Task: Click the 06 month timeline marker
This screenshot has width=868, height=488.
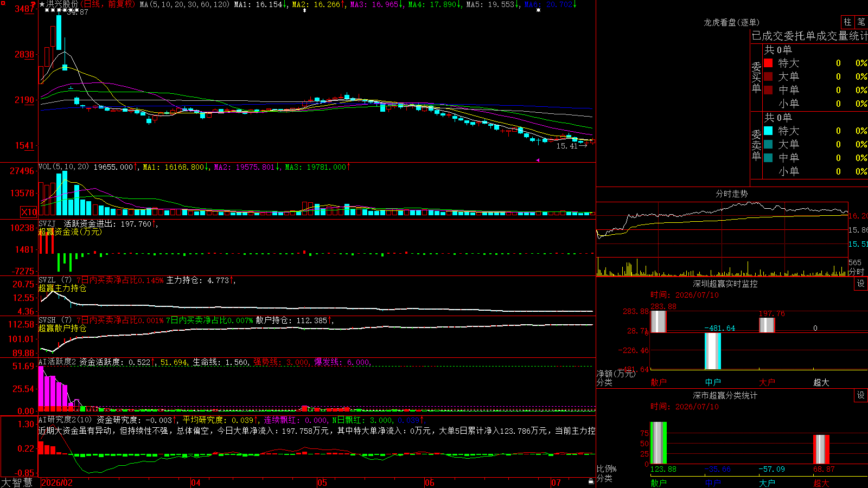Action: (430, 483)
